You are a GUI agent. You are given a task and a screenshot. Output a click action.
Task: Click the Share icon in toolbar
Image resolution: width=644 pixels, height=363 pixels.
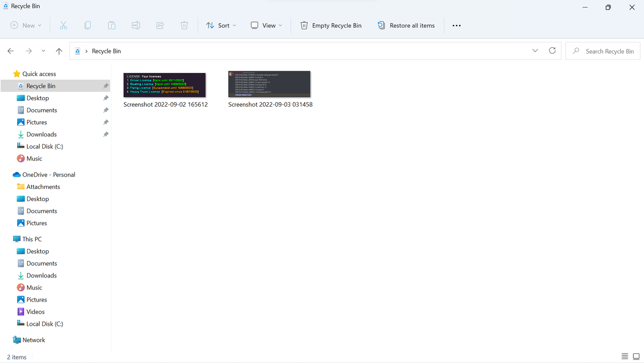tap(160, 25)
